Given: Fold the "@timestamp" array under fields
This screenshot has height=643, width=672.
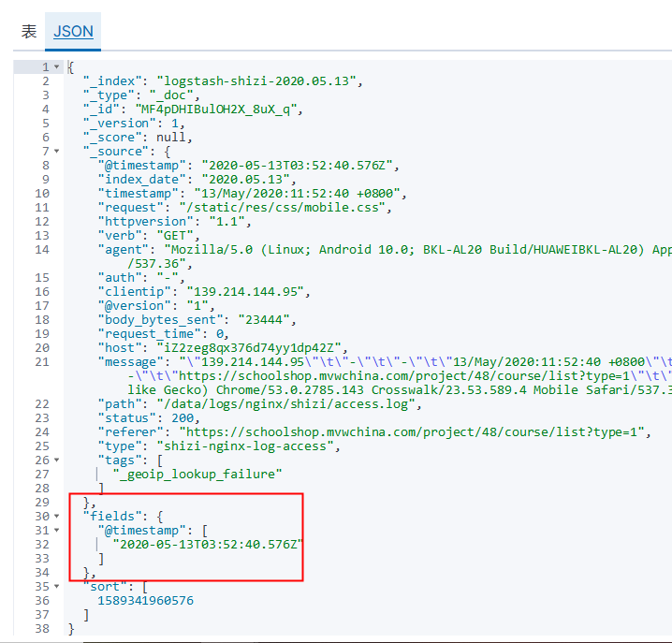Looking at the screenshot, I should [x=57, y=531].
